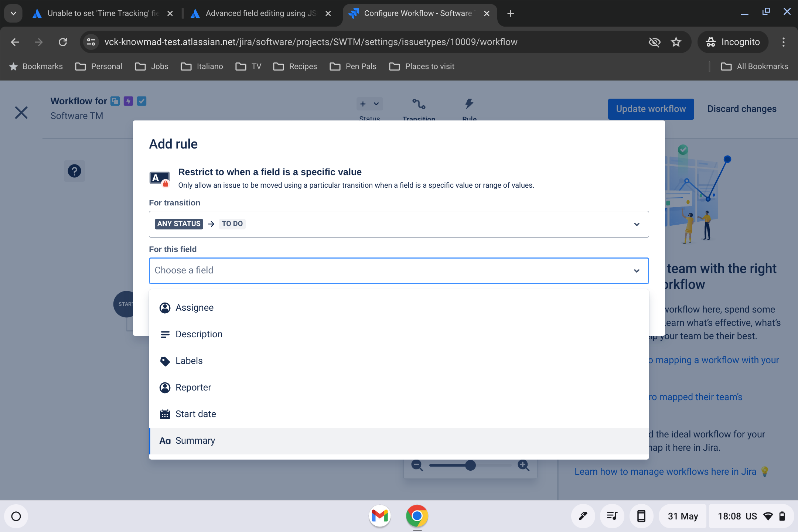Click the help question mark icon

pos(74,171)
